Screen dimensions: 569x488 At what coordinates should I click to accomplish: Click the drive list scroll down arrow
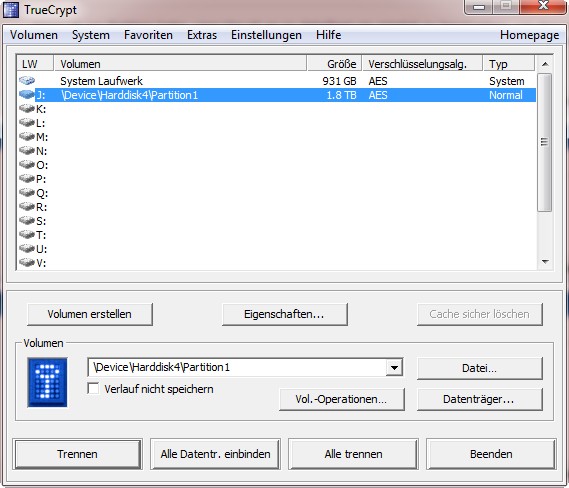point(545,262)
